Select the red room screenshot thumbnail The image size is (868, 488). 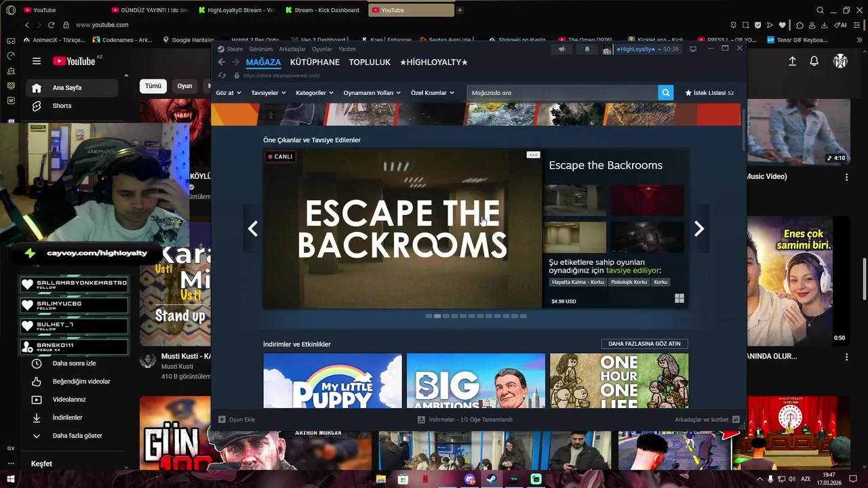point(648,201)
